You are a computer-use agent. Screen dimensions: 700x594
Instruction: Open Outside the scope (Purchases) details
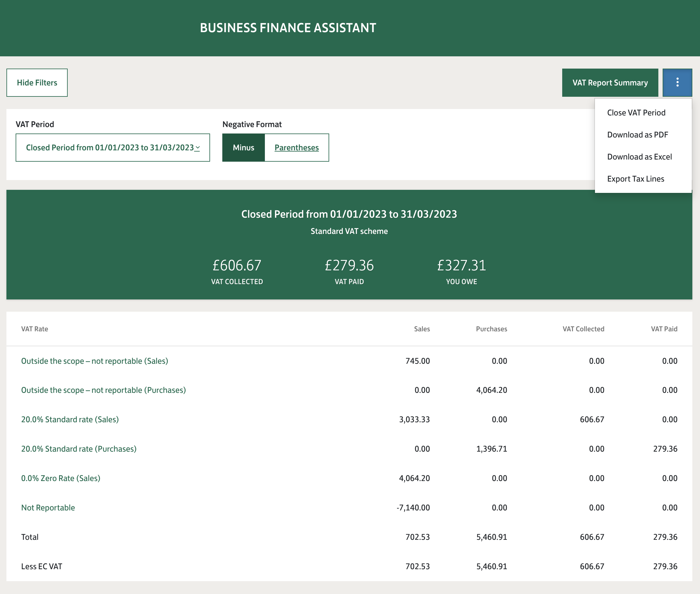coord(103,390)
